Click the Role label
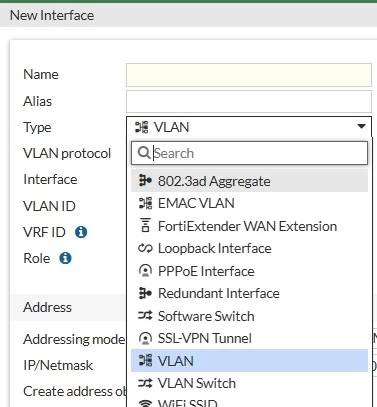 tap(36, 258)
